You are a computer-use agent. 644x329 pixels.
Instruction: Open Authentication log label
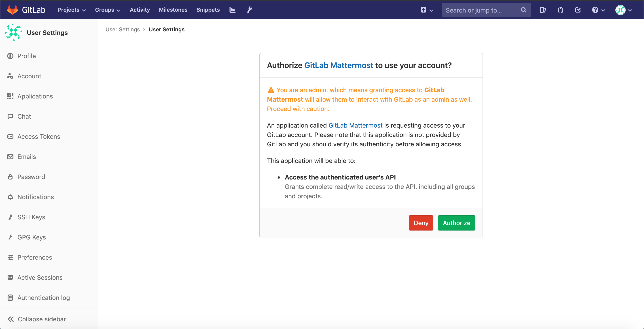(x=44, y=298)
